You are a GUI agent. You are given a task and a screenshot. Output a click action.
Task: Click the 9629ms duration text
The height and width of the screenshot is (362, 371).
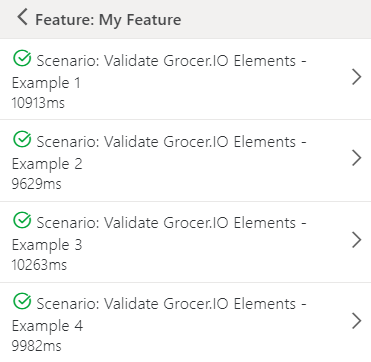pos(37,184)
